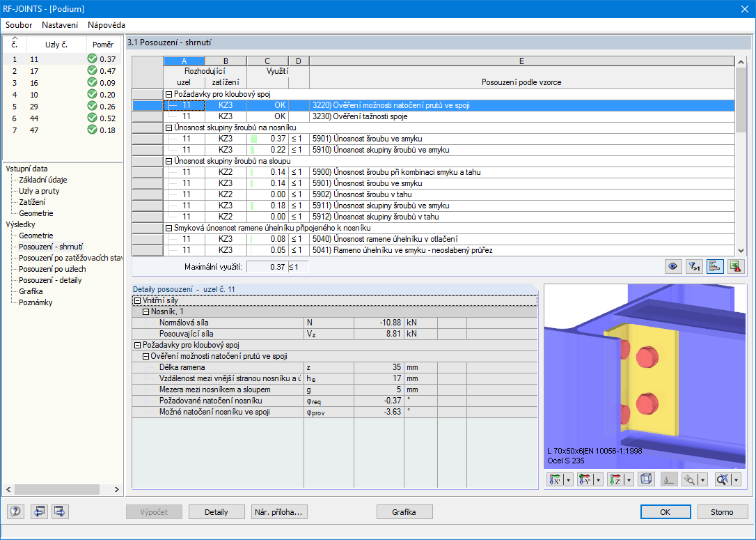756x540 pixels.
Task: Toggle the eye view mode button
Action: [x=673, y=266]
